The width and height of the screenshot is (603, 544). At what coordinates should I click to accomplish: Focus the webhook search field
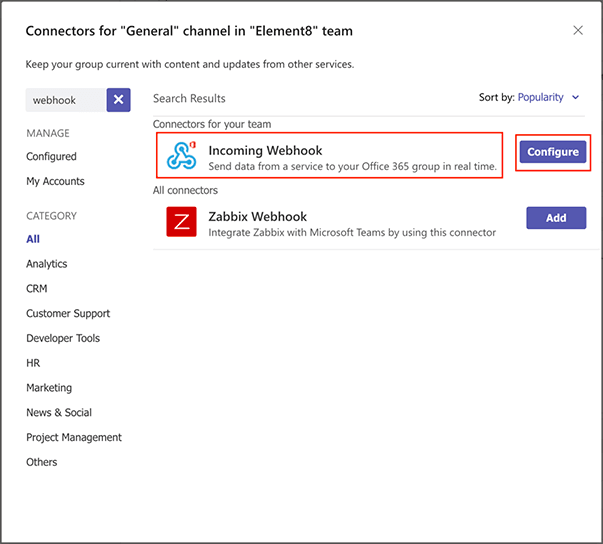[x=66, y=100]
